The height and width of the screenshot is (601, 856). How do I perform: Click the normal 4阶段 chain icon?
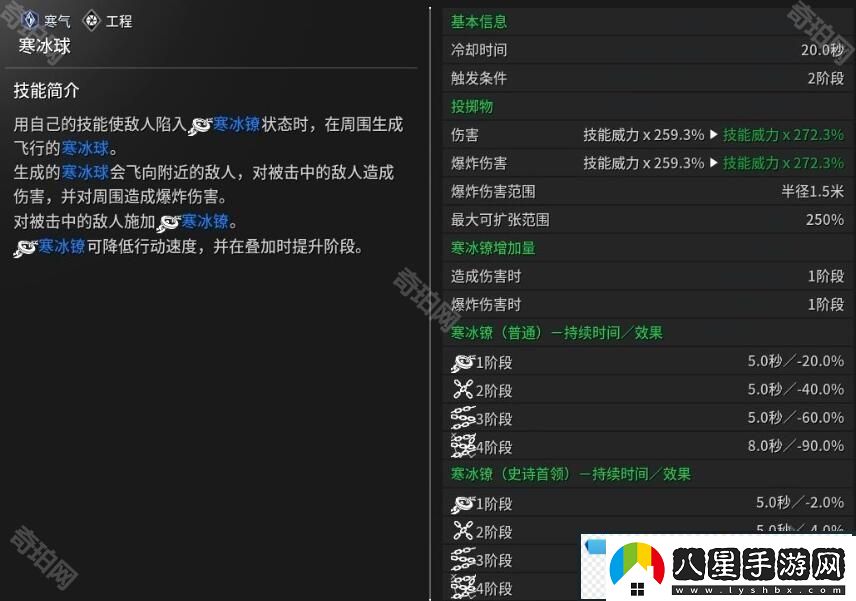coord(462,446)
